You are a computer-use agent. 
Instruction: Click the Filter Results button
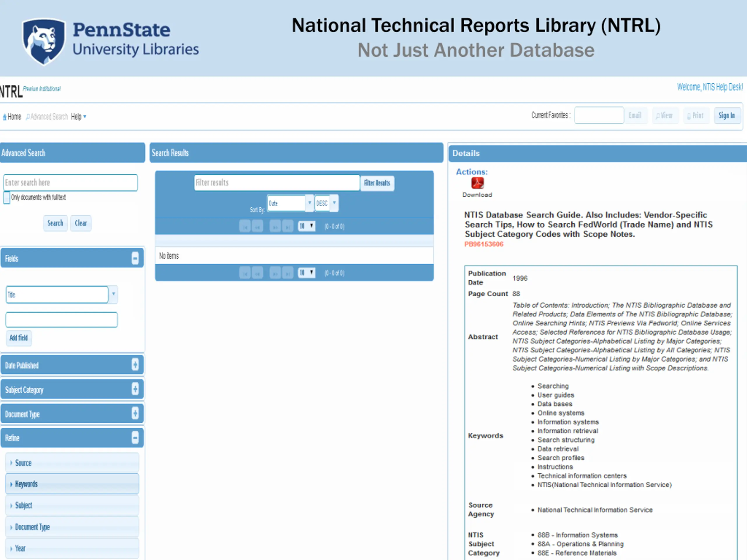click(377, 183)
